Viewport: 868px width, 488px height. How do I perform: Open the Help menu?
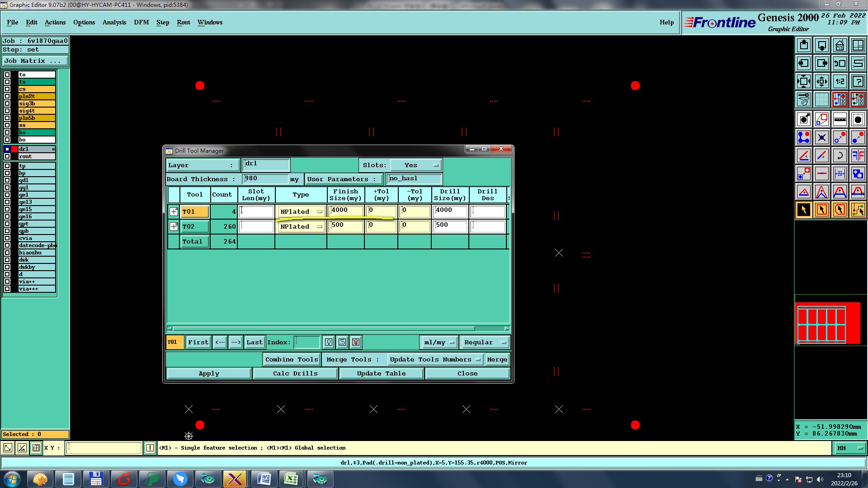coord(666,22)
